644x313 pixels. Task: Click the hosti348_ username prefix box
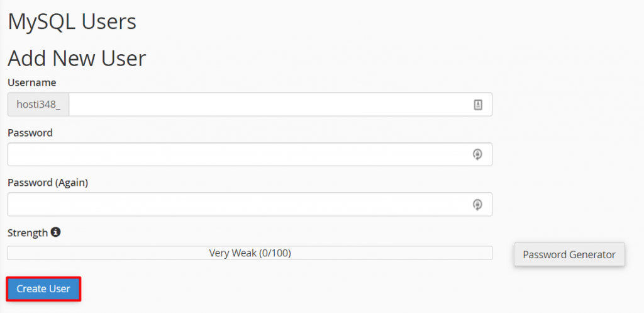pyautogui.click(x=38, y=105)
